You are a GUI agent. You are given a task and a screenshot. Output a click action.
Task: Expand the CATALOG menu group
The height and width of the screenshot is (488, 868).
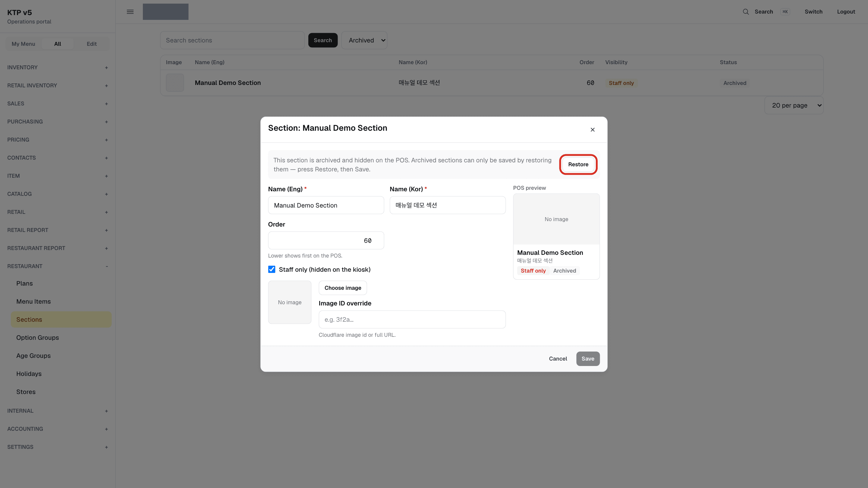click(x=58, y=194)
